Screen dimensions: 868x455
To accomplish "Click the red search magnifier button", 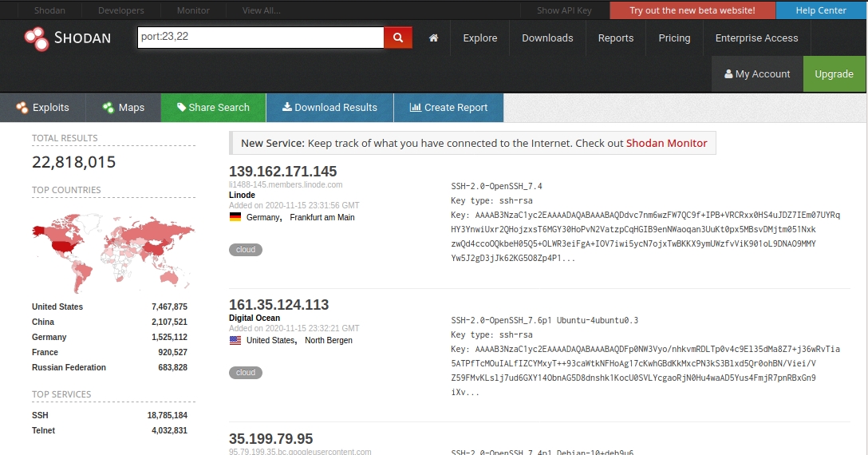I will click(397, 38).
